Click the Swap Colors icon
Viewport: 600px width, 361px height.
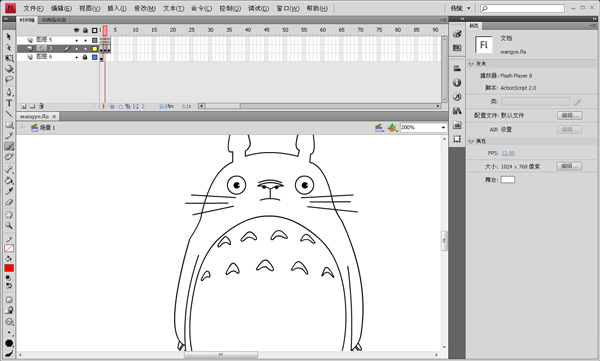pos(9,286)
